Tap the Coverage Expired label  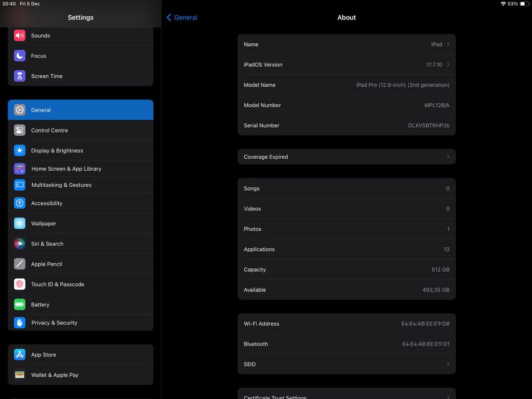(266, 156)
